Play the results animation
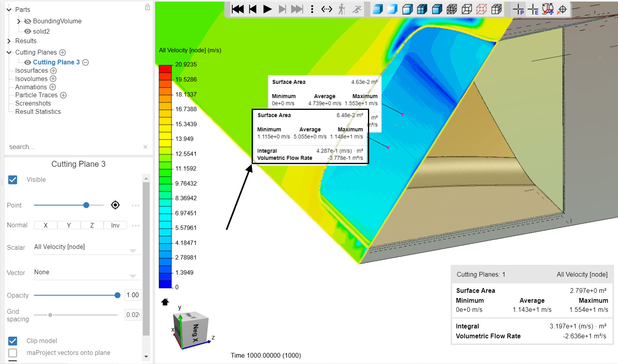The width and height of the screenshot is (618, 364). [268, 9]
